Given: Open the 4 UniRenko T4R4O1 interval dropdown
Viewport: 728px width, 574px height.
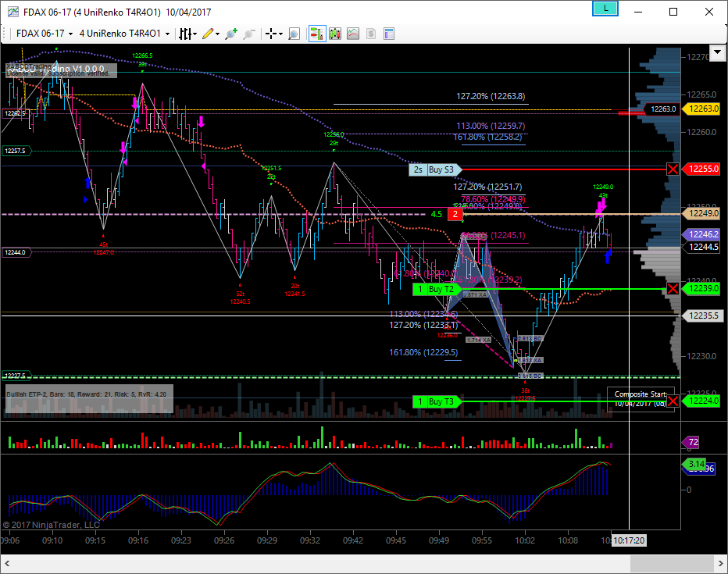Looking at the screenshot, I should pyautogui.click(x=124, y=34).
